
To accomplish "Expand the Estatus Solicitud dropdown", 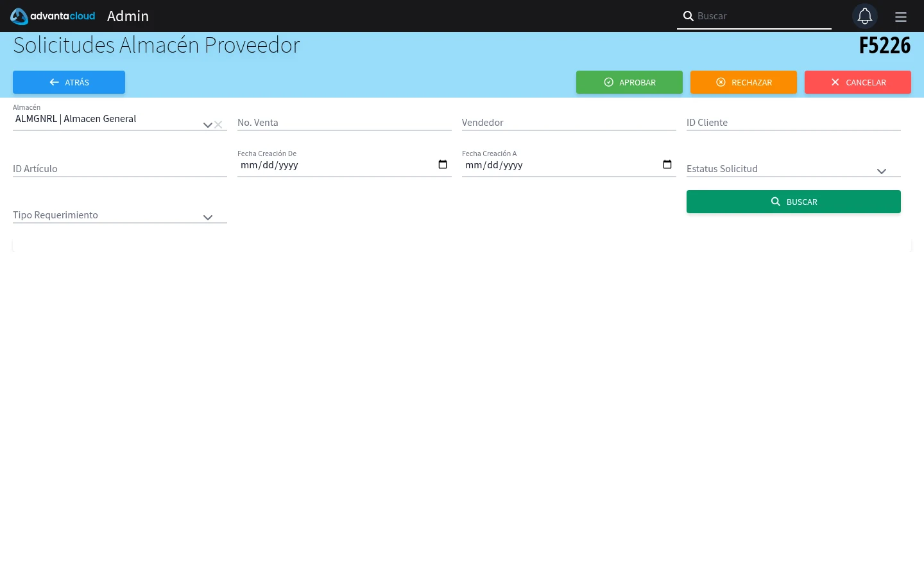I will pyautogui.click(x=882, y=171).
